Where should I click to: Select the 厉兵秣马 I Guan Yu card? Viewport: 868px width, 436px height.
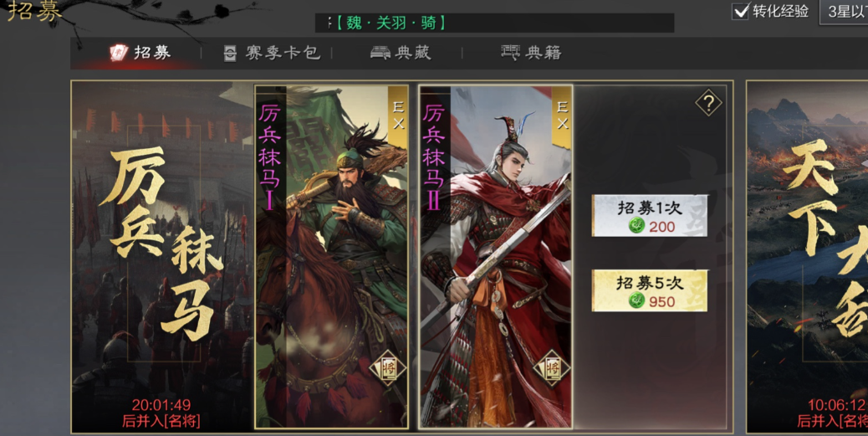click(332, 257)
